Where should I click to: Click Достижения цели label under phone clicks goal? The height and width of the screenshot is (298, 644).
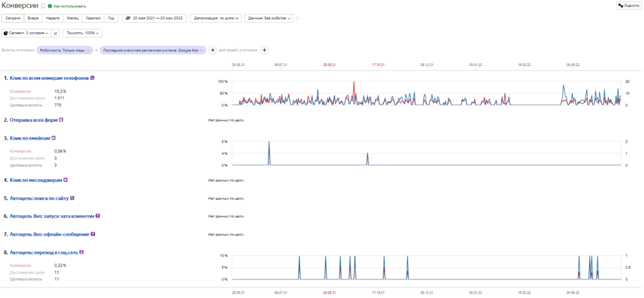coord(26,98)
